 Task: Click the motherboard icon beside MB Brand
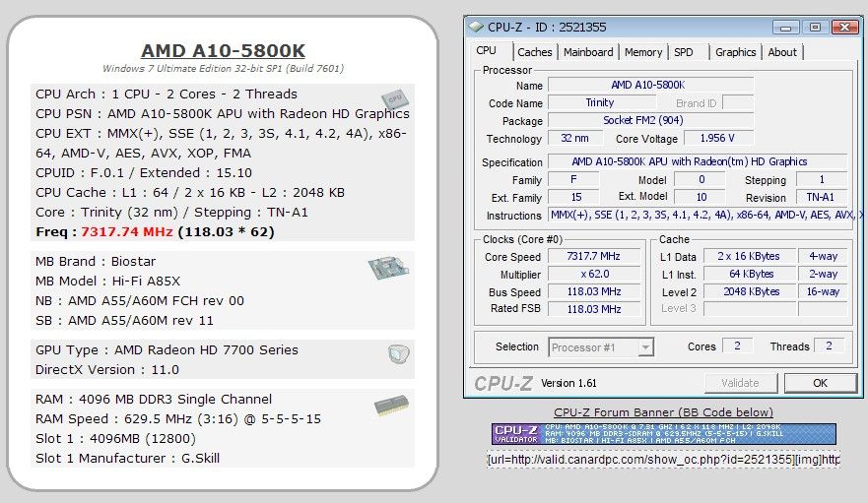388,268
